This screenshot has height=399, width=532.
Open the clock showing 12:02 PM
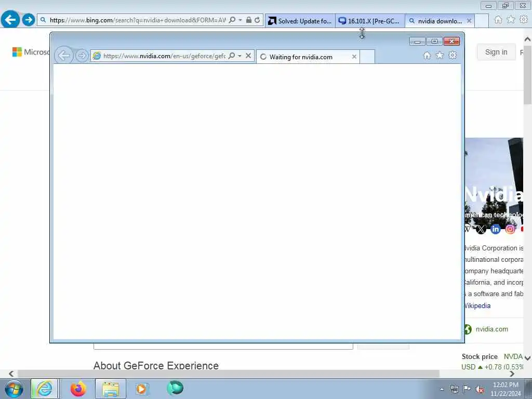click(506, 389)
